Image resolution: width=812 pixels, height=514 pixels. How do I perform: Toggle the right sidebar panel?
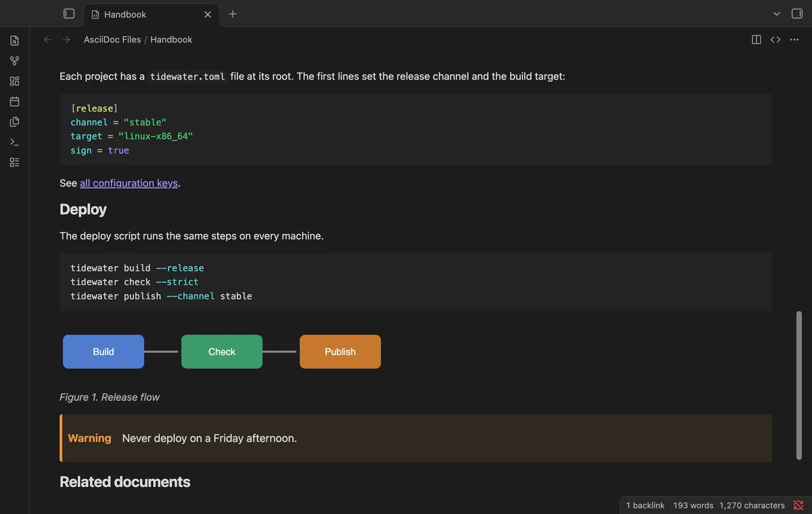click(x=796, y=14)
